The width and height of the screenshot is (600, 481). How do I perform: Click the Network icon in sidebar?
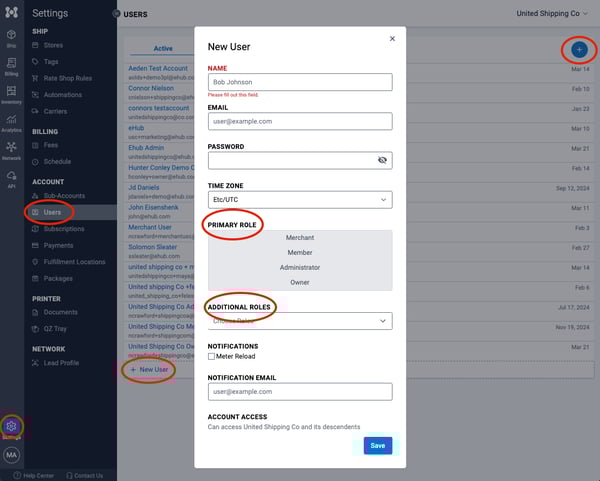pyautogui.click(x=11, y=148)
